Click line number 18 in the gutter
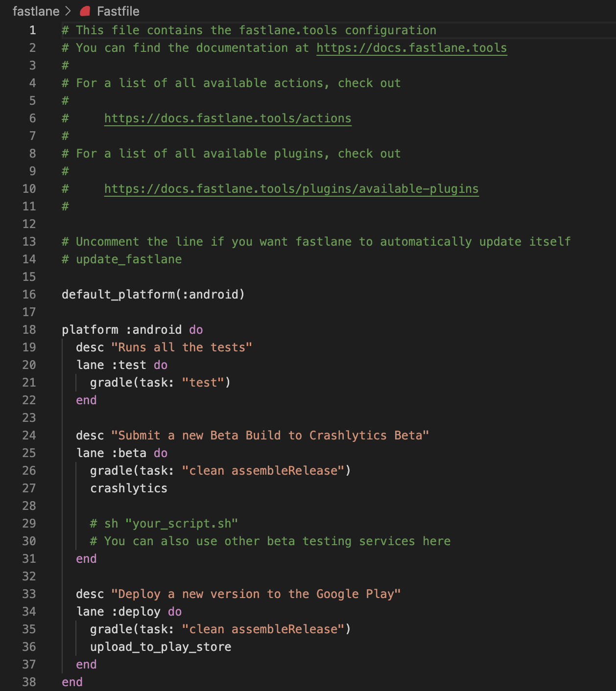 click(x=29, y=330)
